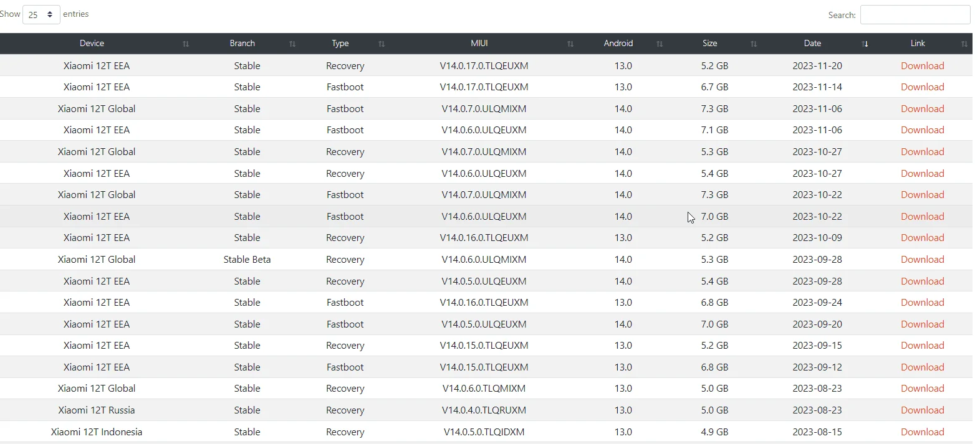Sort by Link column arrows icon
The width and height of the screenshot is (980, 444).
[964, 44]
